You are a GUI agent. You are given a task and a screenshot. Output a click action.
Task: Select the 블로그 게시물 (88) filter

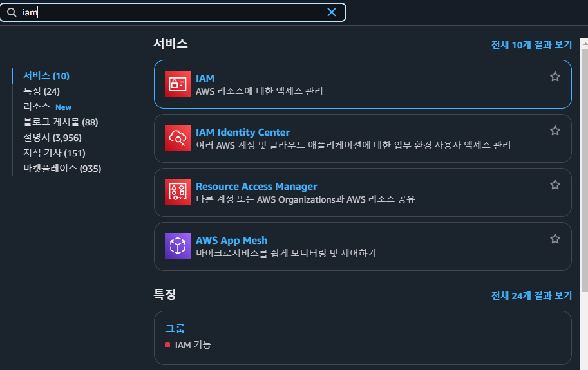point(61,122)
